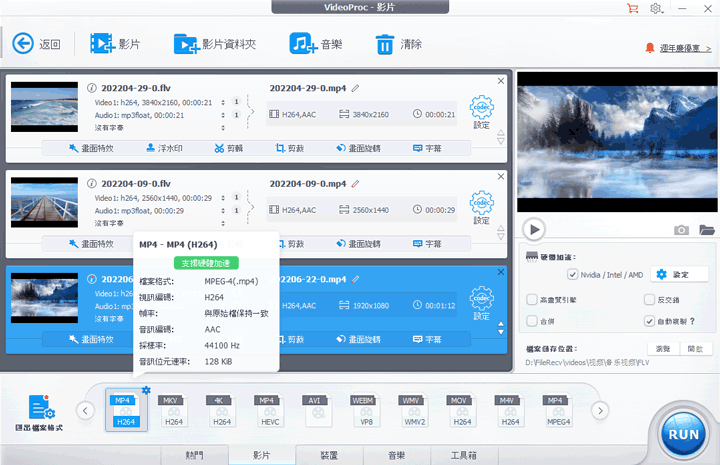
Task: Show info for 202204-29-0.flv
Action: pos(92,88)
